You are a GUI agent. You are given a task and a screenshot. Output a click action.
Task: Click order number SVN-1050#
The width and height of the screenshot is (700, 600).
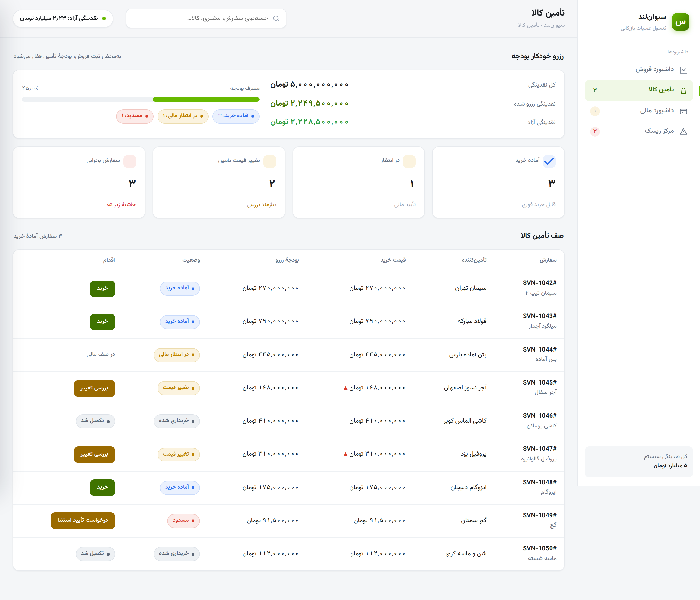coord(540,548)
